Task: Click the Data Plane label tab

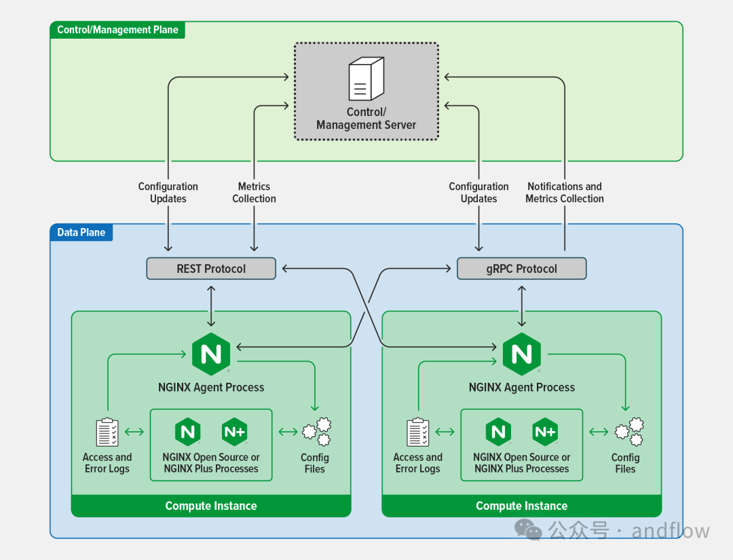Action: click(81, 232)
